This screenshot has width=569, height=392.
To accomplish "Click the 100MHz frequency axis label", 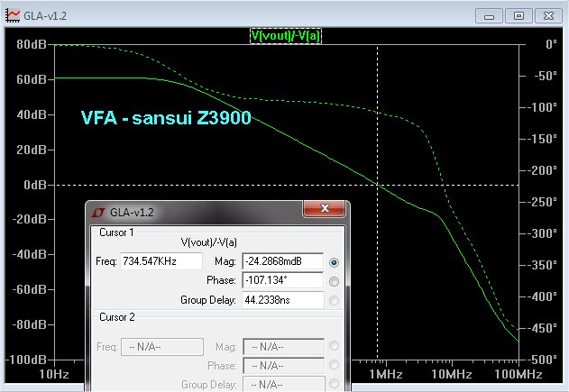I will (519, 374).
